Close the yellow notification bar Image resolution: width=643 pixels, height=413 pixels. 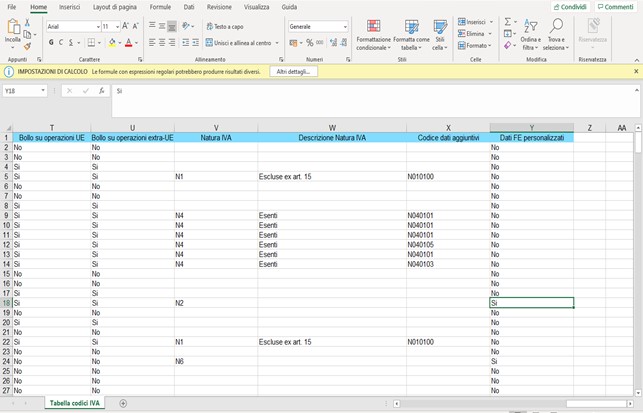636,71
